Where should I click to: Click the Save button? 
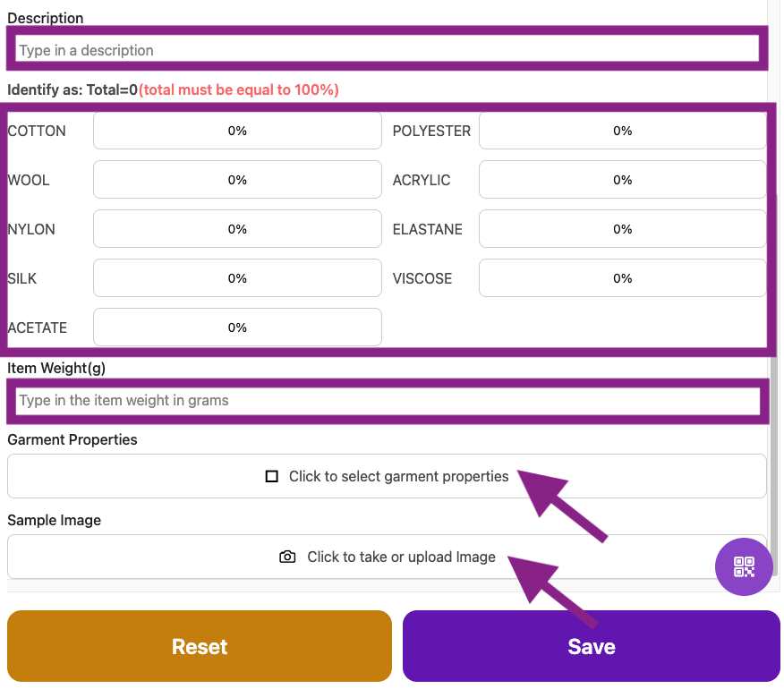pyautogui.click(x=591, y=646)
